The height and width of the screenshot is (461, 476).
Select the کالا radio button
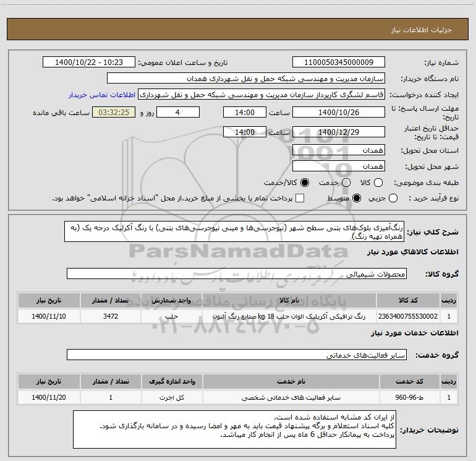(x=378, y=183)
